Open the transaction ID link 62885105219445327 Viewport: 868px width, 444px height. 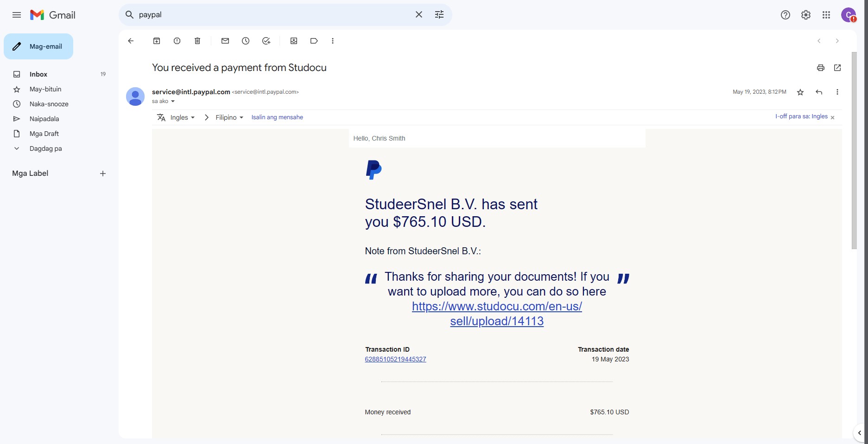[x=395, y=359]
